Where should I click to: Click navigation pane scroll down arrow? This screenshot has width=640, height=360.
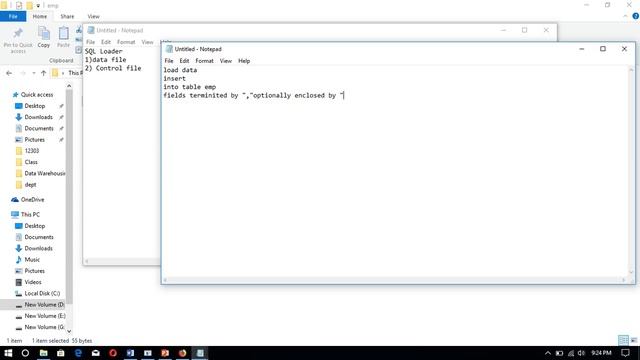tap(69, 331)
